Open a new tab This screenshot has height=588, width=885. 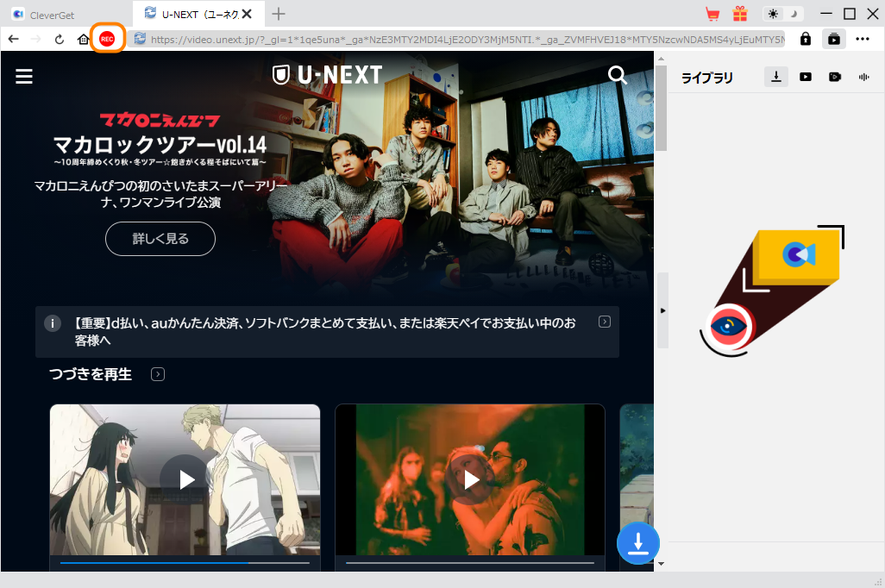pyautogui.click(x=279, y=14)
